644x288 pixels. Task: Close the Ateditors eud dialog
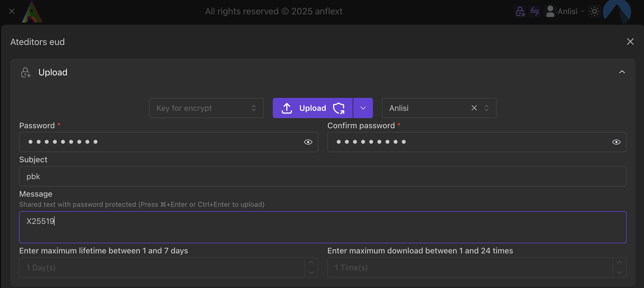point(630,42)
